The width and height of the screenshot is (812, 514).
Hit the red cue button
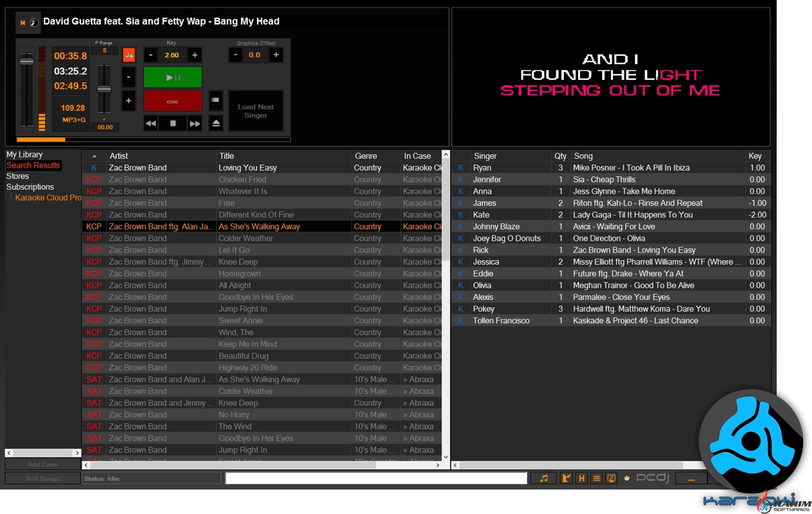(x=172, y=101)
